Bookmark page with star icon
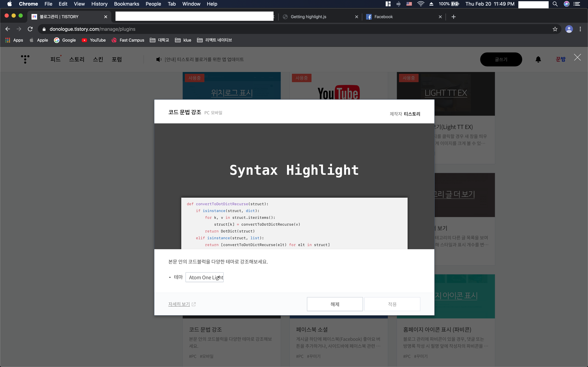This screenshot has width=588, height=367. 555,29
